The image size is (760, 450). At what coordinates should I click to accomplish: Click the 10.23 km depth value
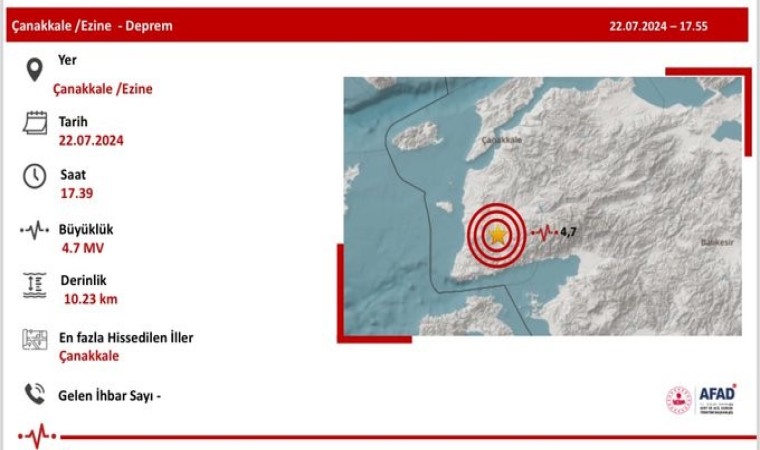pos(90,298)
